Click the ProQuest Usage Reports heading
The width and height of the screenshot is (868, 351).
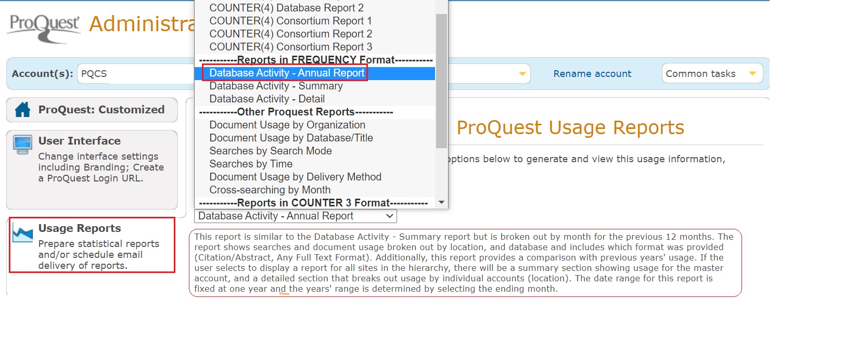coord(570,127)
